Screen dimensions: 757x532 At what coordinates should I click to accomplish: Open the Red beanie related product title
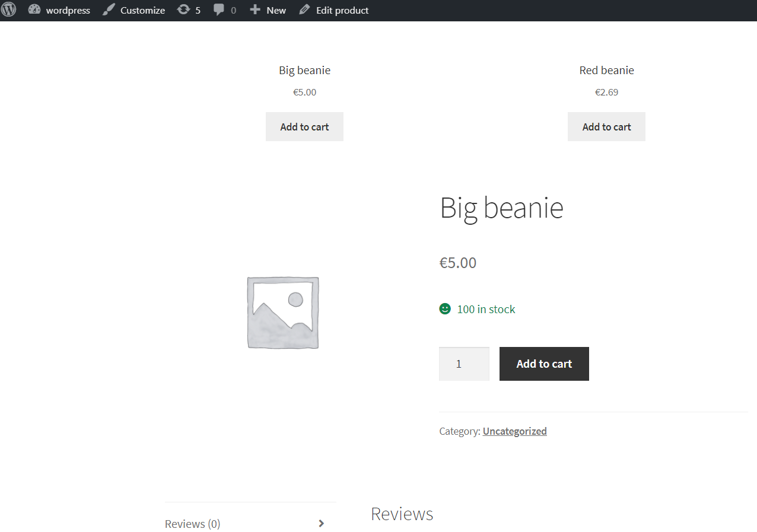(606, 70)
